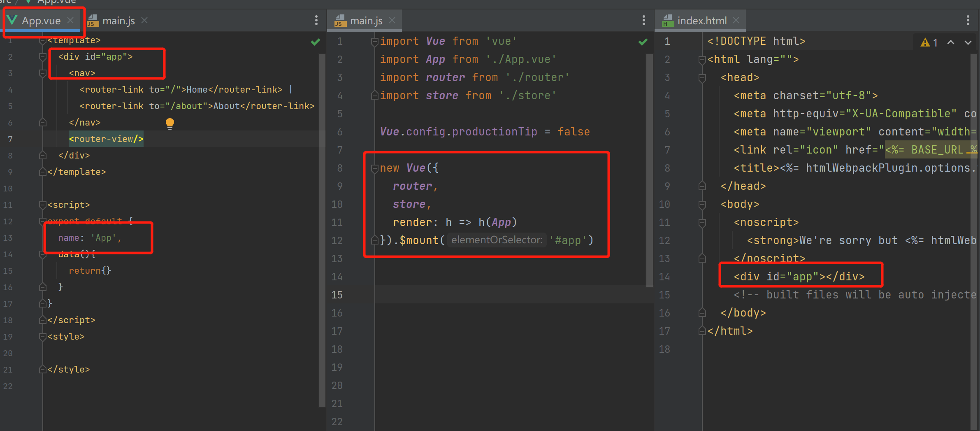The height and width of the screenshot is (431, 980).
Task: Click div id="app" line in index.html
Action: [x=799, y=277]
